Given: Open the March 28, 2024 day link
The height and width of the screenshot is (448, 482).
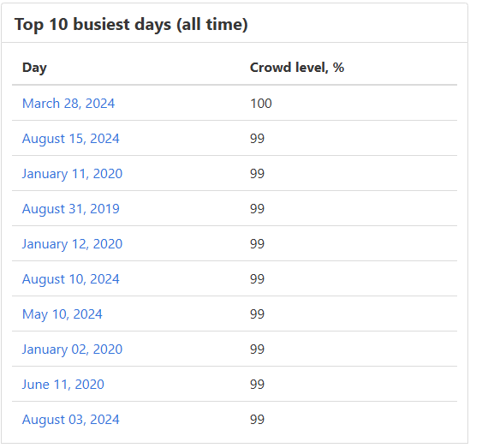Looking at the screenshot, I should pos(68,104).
